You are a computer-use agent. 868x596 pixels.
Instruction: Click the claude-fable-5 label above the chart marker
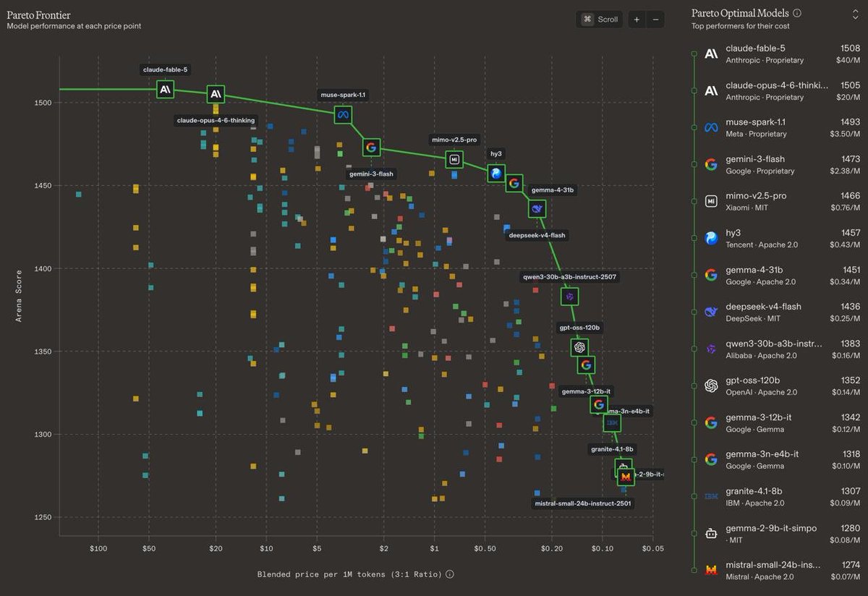165,69
